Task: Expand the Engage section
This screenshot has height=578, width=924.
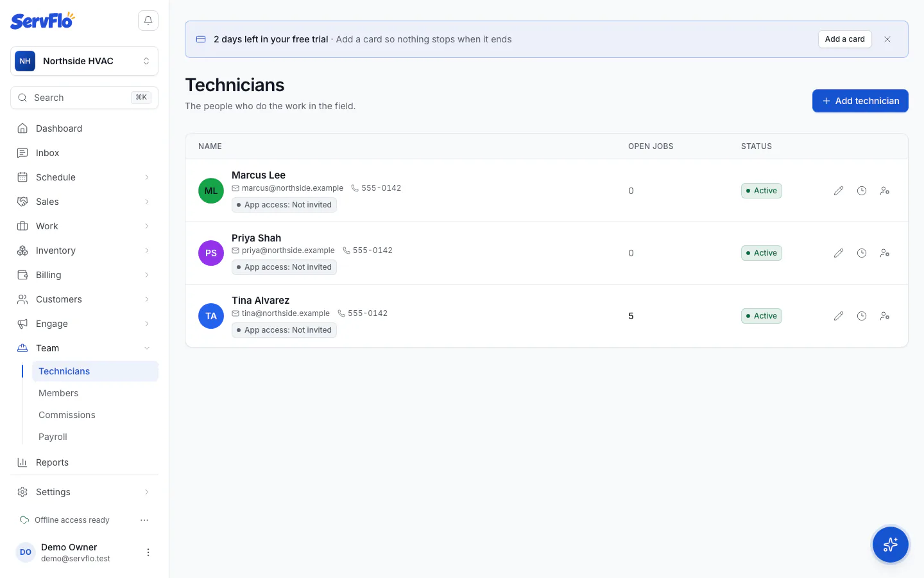Action: [85, 324]
